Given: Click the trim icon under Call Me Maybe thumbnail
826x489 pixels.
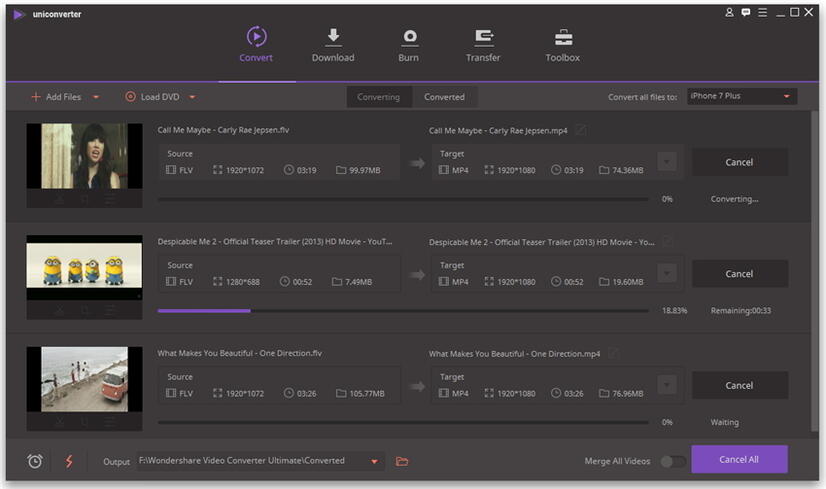Looking at the screenshot, I should point(60,200).
